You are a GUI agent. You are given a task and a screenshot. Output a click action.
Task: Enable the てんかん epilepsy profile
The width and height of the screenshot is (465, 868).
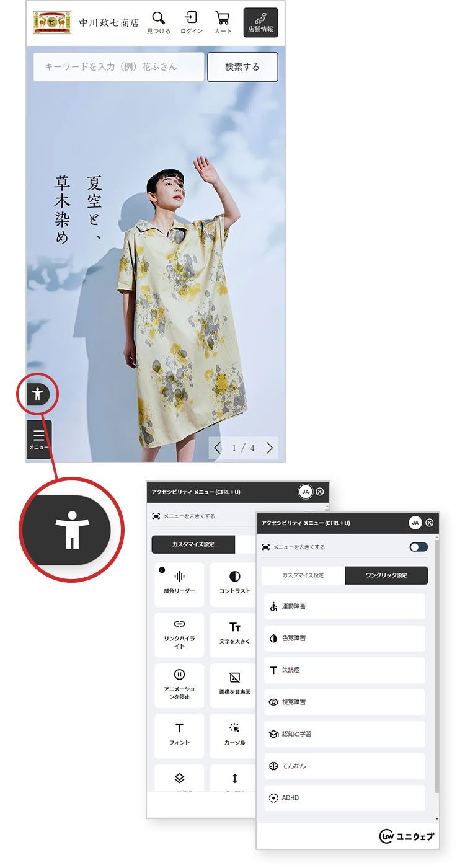click(x=345, y=766)
